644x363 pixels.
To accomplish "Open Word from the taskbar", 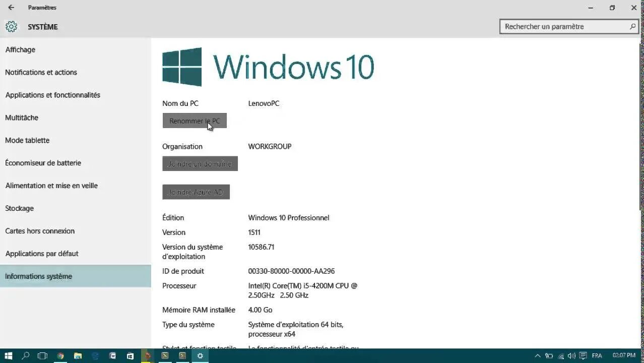I will tap(113, 355).
